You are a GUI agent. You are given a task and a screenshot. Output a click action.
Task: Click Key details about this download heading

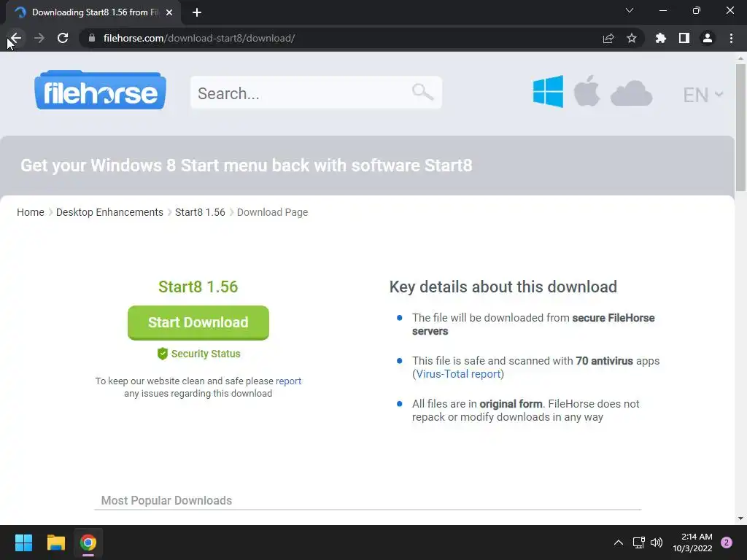pyautogui.click(x=503, y=287)
